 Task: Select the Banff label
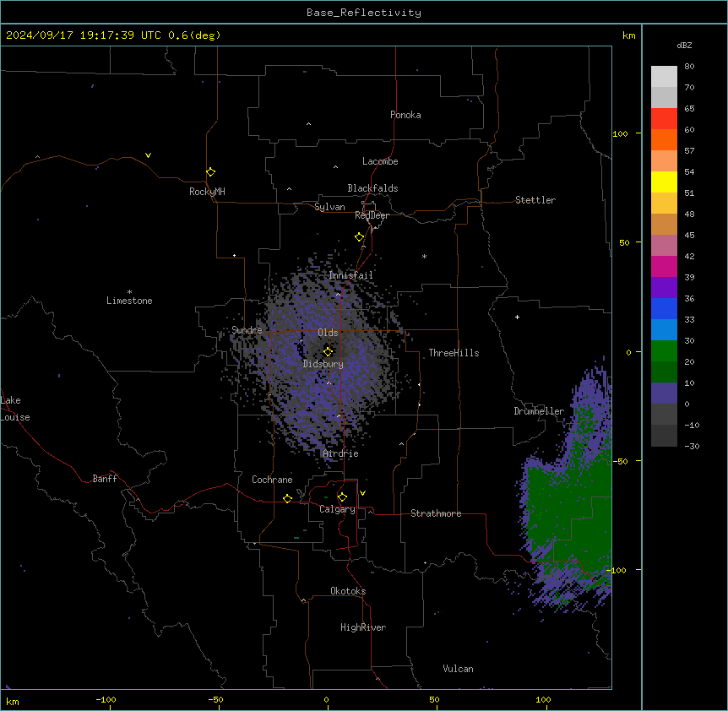(105, 479)
